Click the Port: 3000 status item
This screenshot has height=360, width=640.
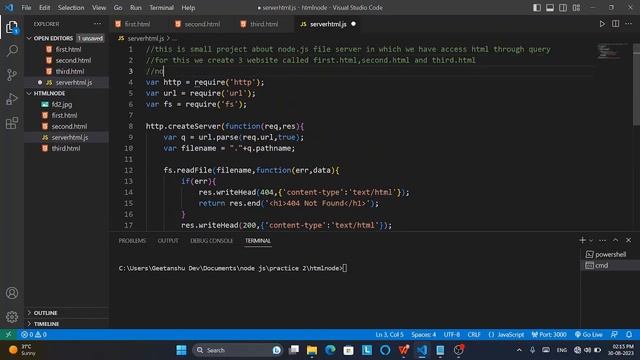tap(549, 334)
